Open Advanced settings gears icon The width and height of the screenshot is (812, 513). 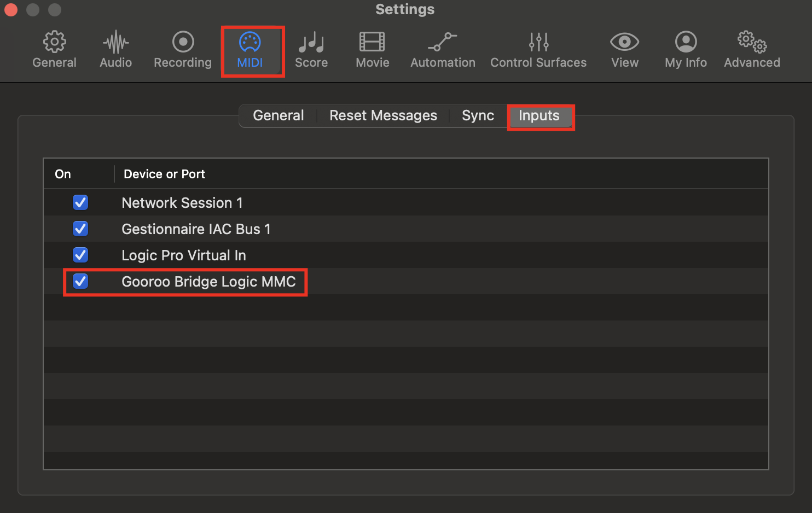pos(752,42)
